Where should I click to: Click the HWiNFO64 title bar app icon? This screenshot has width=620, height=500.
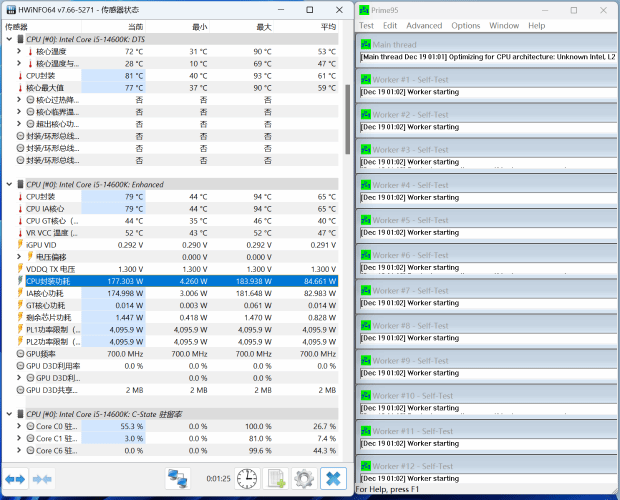11,10
